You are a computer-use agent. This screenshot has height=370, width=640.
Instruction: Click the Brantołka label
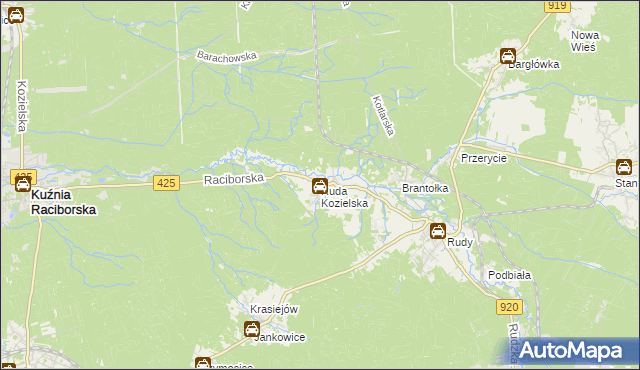click(x=425, y=188)
